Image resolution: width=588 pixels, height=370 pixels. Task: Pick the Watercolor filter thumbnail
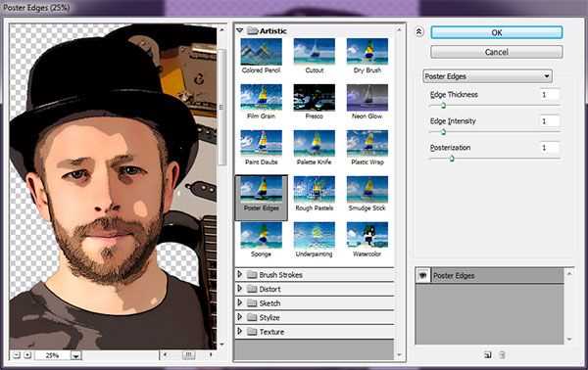[x=367, y=235]
